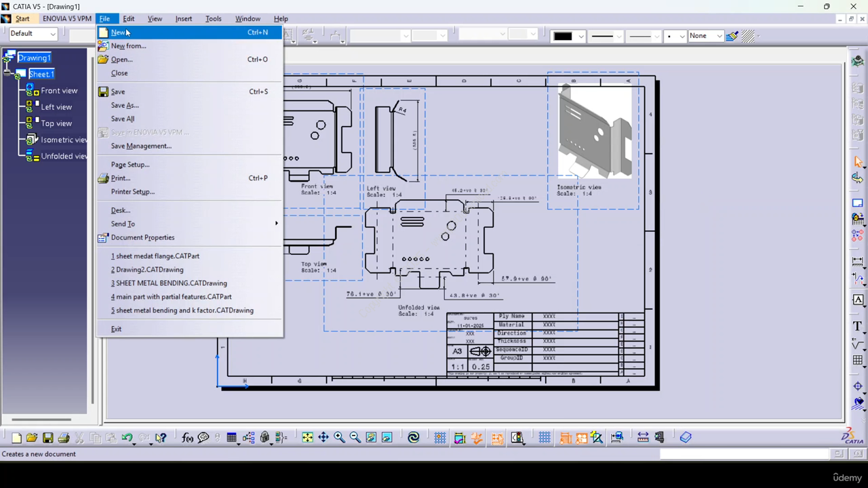Click the Table grid icon in right toolbar
The height and width of the screenshot is (488, 868).
858,360
